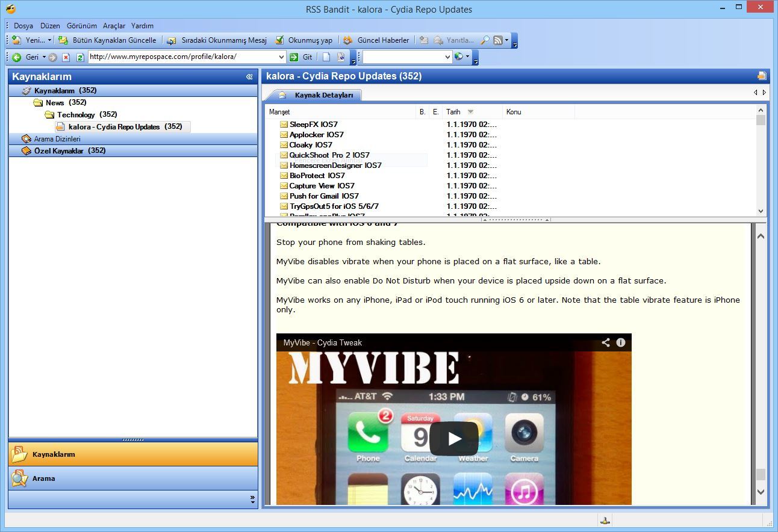Collapse Kaynaklarım panel with double chevron
The image size is (778, 532).
pos(249,76)
